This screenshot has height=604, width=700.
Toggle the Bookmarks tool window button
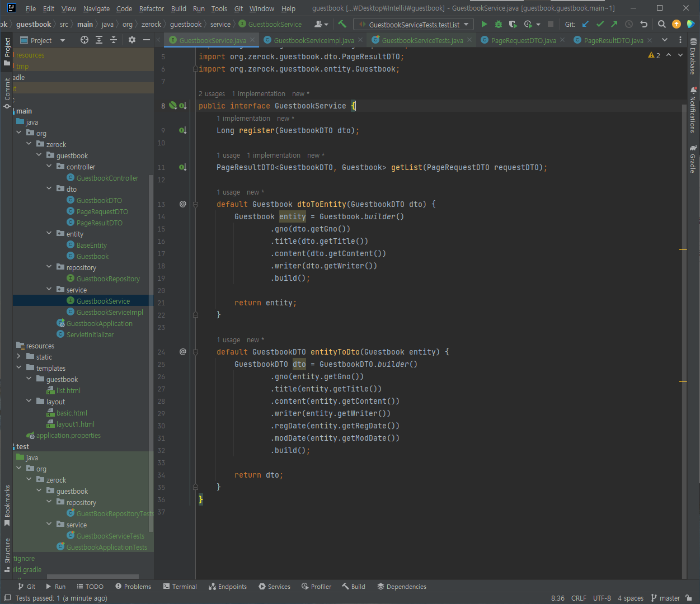pyautogui.click(x=7, y=506)
